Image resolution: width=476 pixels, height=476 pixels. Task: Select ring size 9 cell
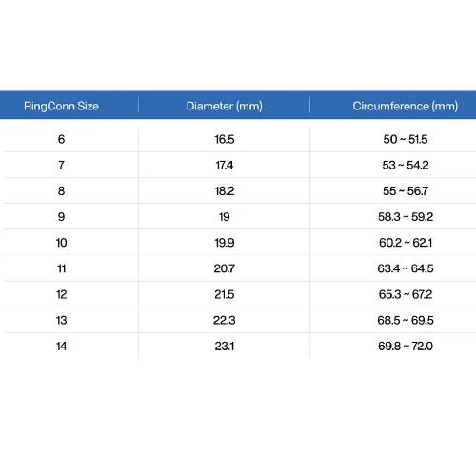coord(61,217)
